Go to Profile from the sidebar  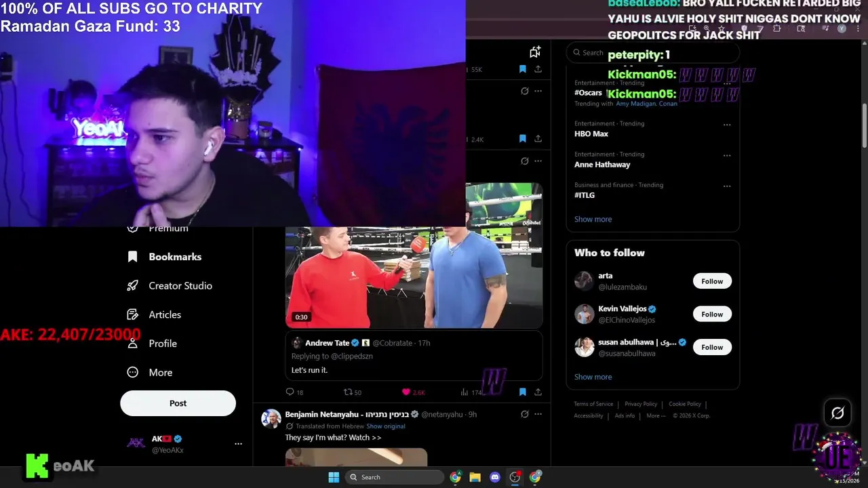pyautogui.click(x=153, y=344)
